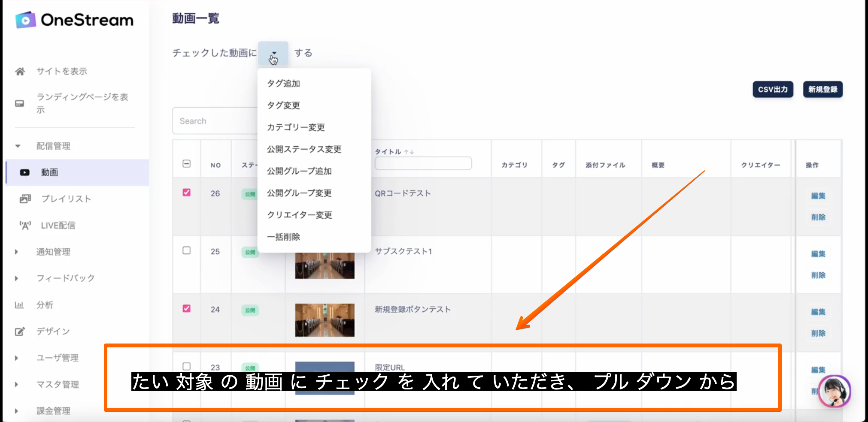Collapse the 配信管理 section
The width and height of the screenshot is (868, 422).
click(x=18, y=146)
